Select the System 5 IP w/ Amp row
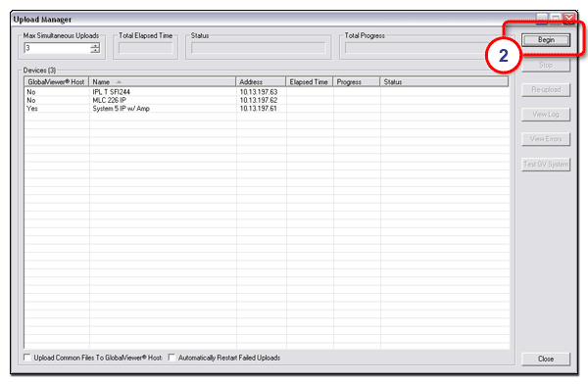The width and height of the screenshot is (588, 384). (267, 109)
